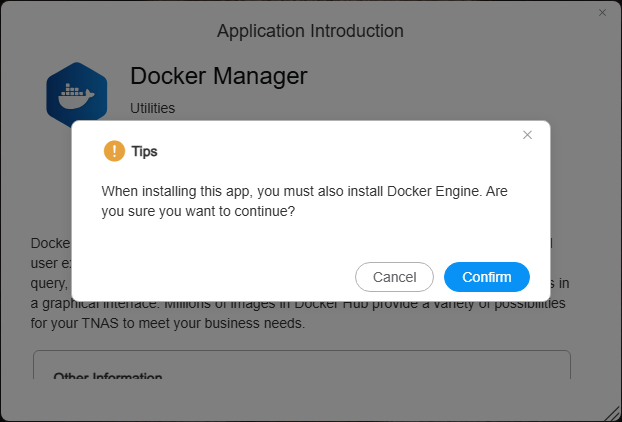
Task: Click the Docker Manager whale icon
Action: point(77,93)
